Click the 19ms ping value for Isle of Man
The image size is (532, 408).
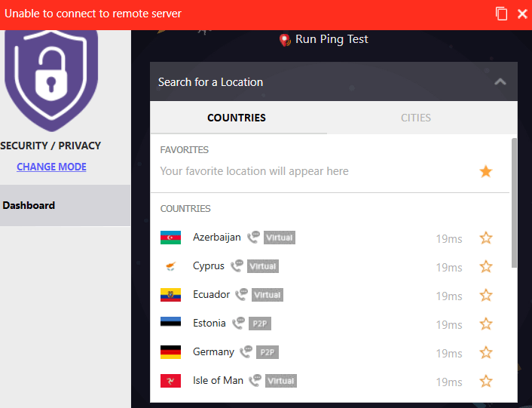click(449, 382)
